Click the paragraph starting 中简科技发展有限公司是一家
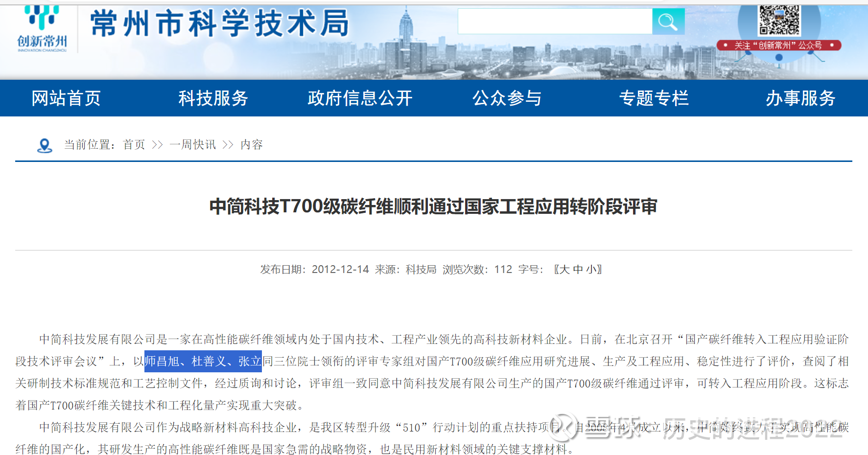Image resolution: width=868 pixels, height=455 pixels. [432, 372]
